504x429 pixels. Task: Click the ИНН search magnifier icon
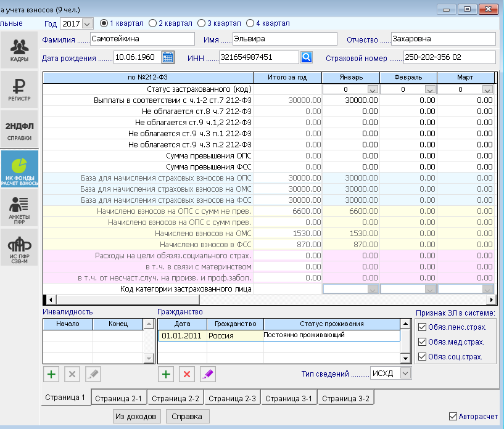(307, 57)
